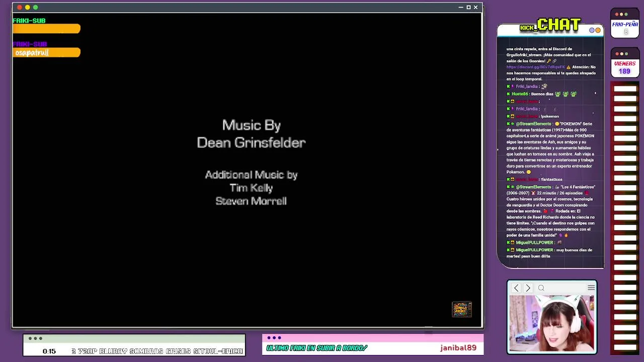Click @StreamElements in the Los 4 Fantásticos message
The width and height of the screenshot is (644, 362).
(533, 187)
